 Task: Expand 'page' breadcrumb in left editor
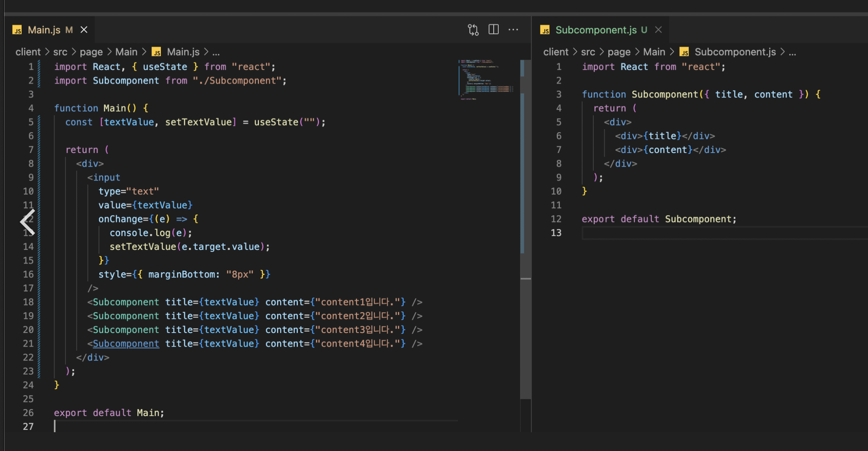click(91, 52)
